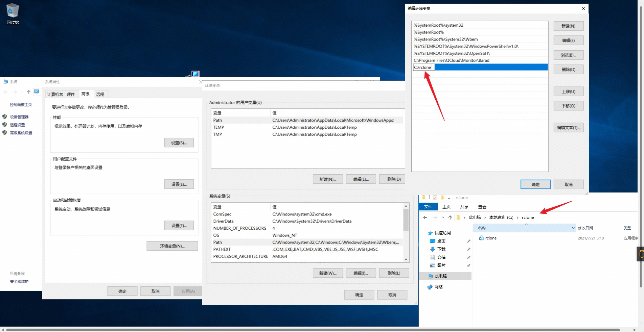Open the View ribbon tab in Explorer
644x332 pixels.
click(482, 207)
